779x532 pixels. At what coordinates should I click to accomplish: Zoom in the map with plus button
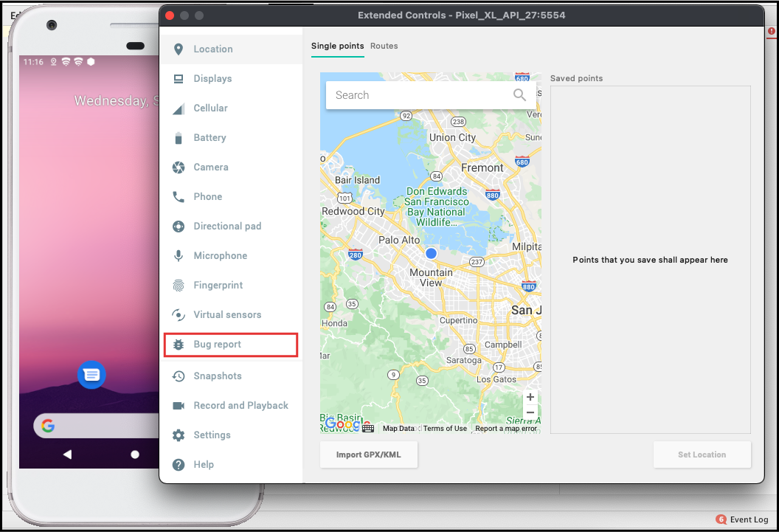(x=530, y=397)
